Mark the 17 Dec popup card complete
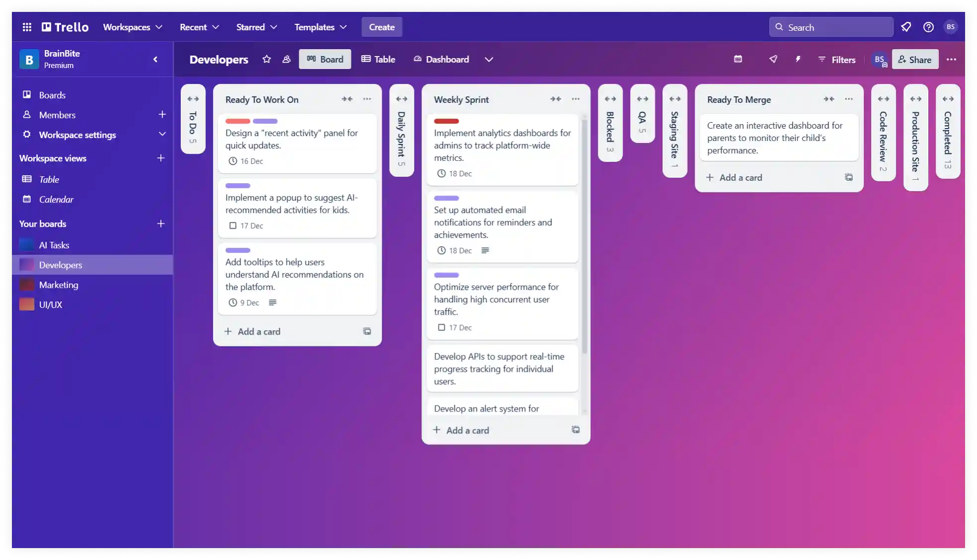The height and width of the screenshot is (560, 977). (232, 225)
